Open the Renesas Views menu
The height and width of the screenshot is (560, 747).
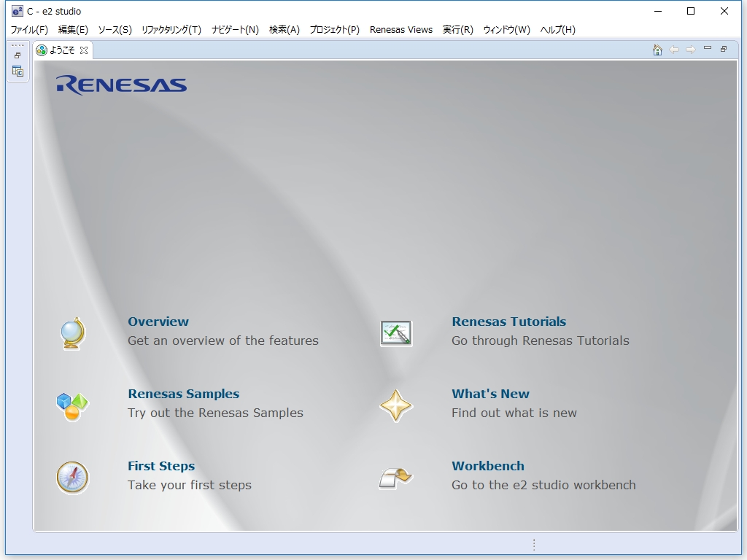point(401,29)
